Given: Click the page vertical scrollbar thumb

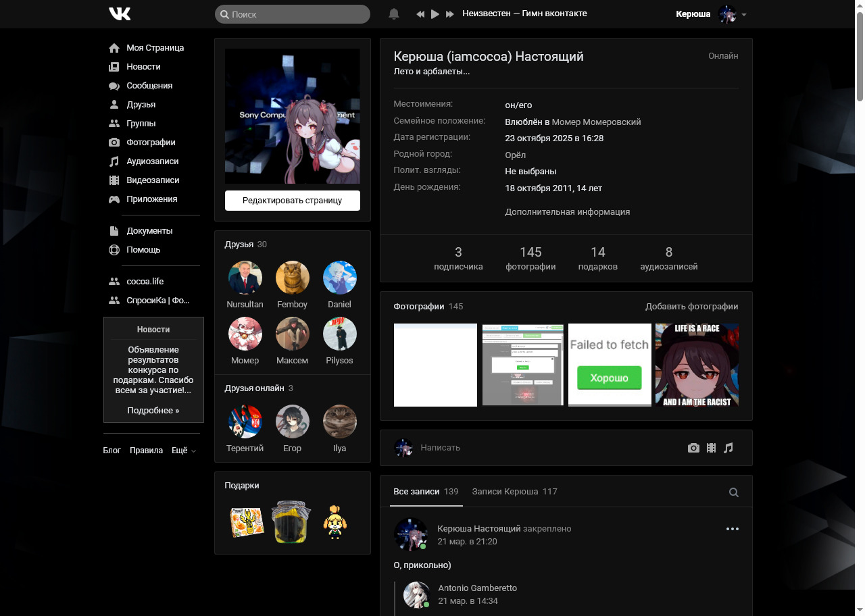Looking at the screenshot, I should [x=860, y=55].
